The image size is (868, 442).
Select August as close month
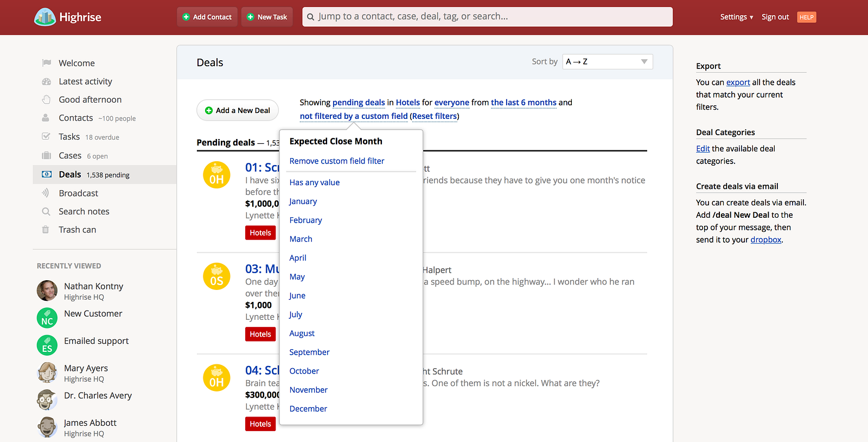(302, 333)
